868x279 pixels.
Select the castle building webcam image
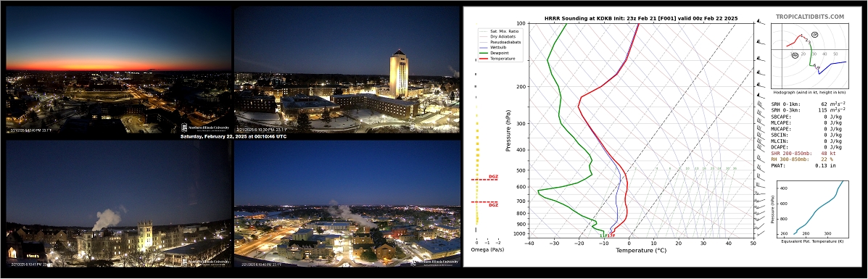pyautogui.click(x=118, y=204)
